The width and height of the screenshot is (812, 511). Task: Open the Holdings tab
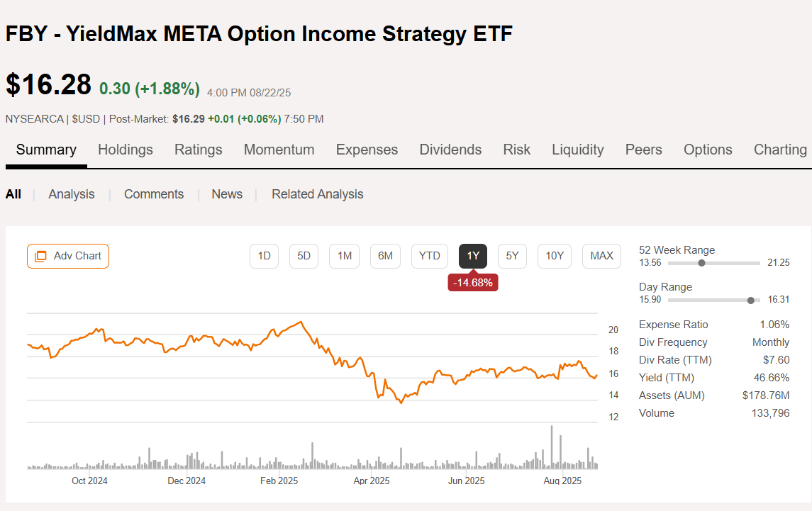126,150
